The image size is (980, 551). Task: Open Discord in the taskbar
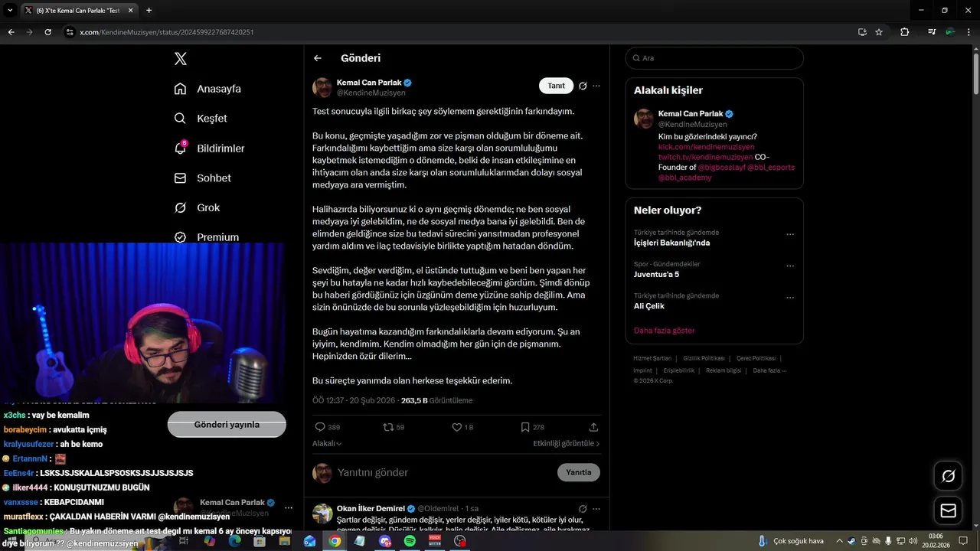pos(385,541)
